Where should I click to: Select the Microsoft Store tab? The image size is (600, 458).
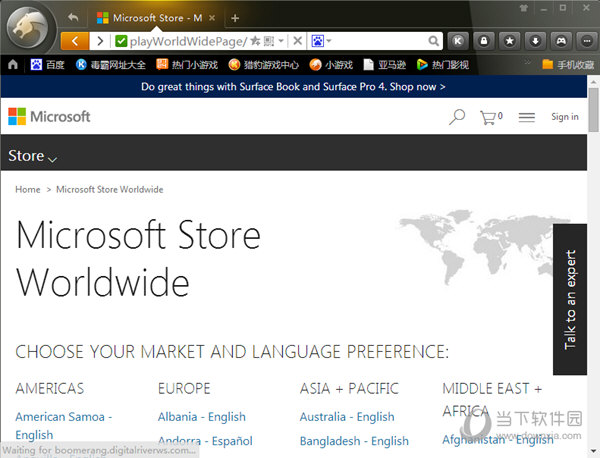[x=150, y=18]
